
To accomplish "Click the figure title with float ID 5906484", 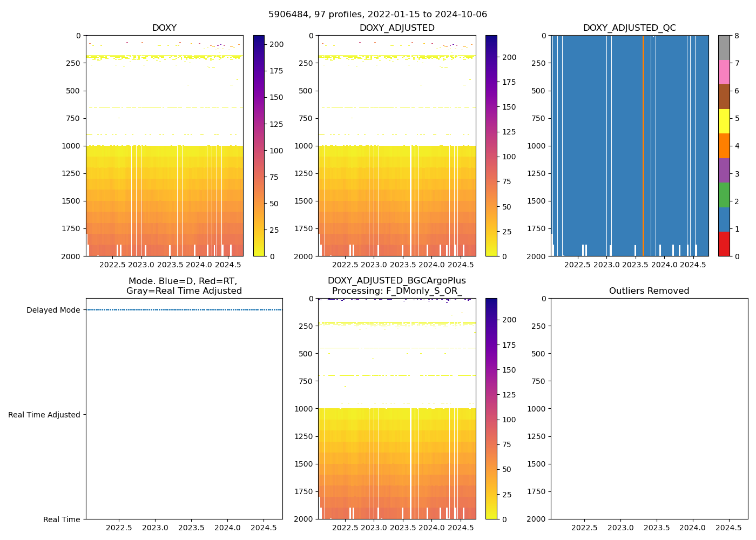I will (x=377, y=15).
